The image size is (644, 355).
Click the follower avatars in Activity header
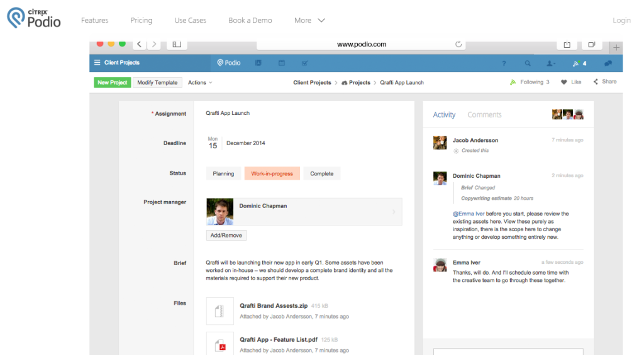[568, 114]
